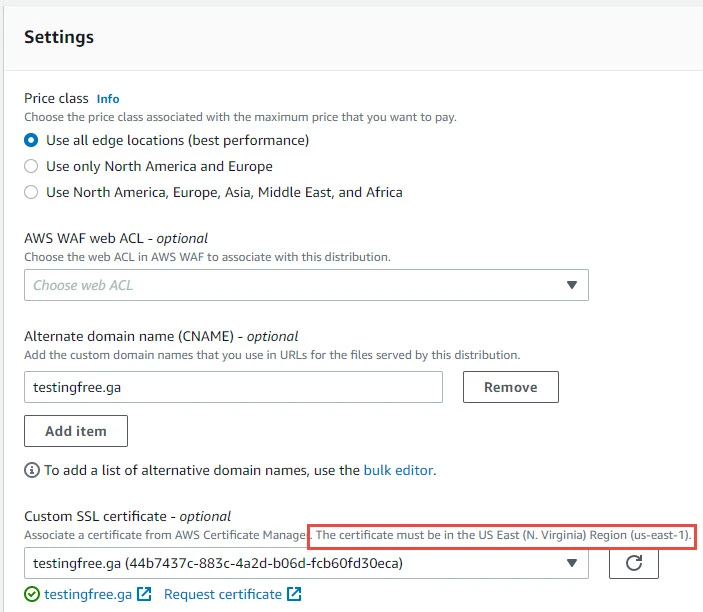
Task: Click the web ACL dropdown arrow
Action: tap(572, 285)
